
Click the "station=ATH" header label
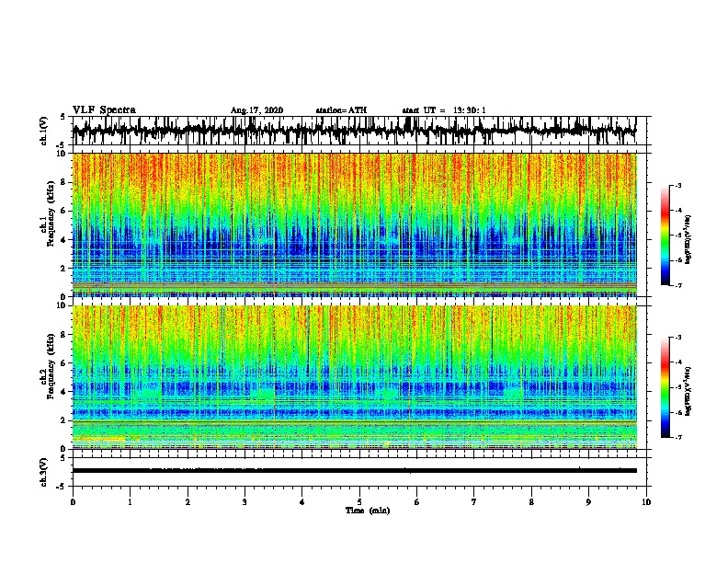[x=341, y=110]
